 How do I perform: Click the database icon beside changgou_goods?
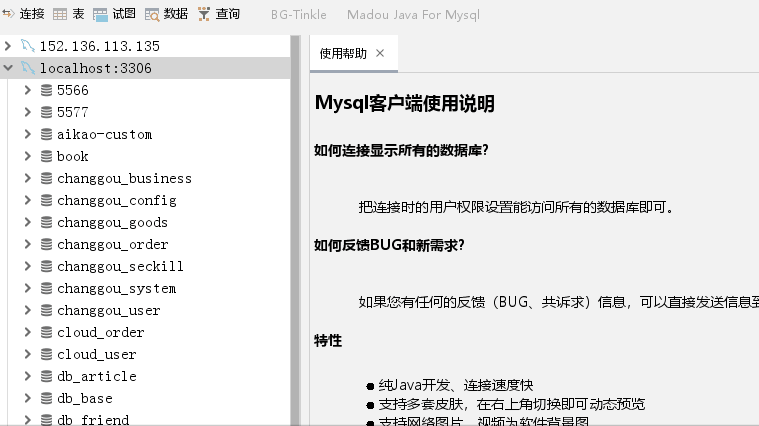coord(46,222)
